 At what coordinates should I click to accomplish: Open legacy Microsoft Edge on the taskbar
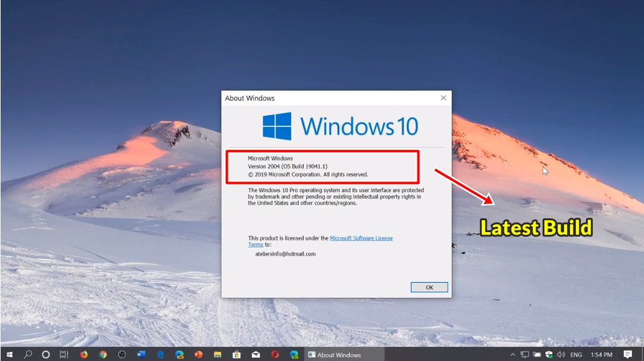[160, 354]
